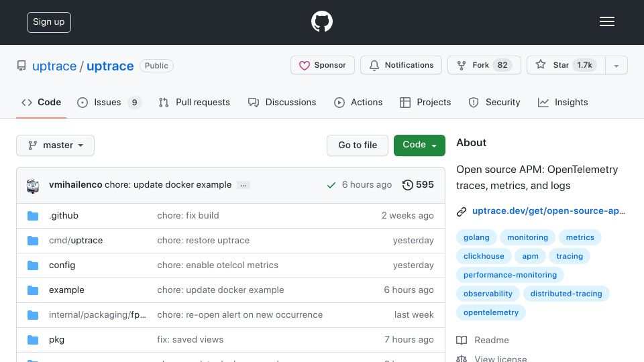
Task: Click the distributed-tracing topic tag
Action: 566,294
